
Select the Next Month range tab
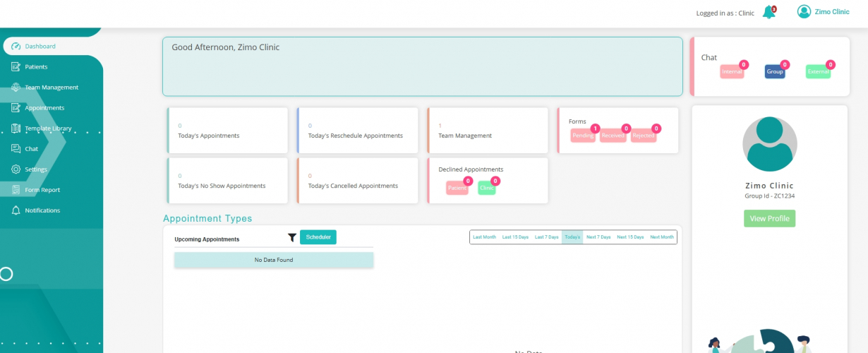tap(662, 237)
